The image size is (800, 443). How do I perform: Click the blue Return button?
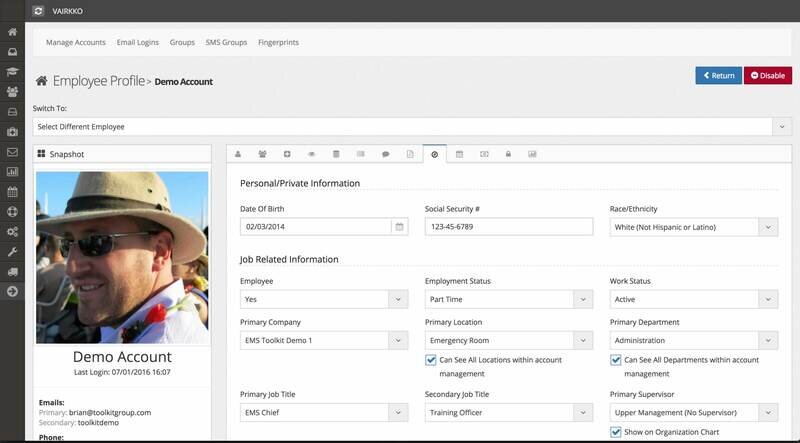tap(718, 75)
